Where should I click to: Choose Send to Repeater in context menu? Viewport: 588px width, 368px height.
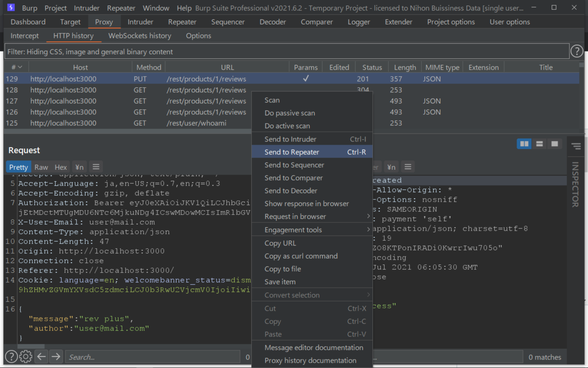click(x=312, y=152)
